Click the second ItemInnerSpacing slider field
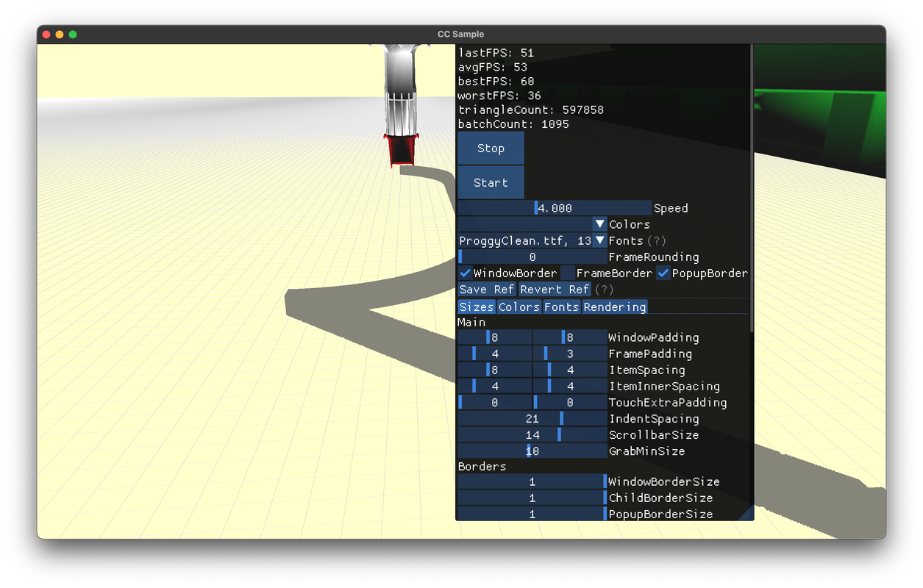This screenshot has height=588, width=923. click(569, 386)
